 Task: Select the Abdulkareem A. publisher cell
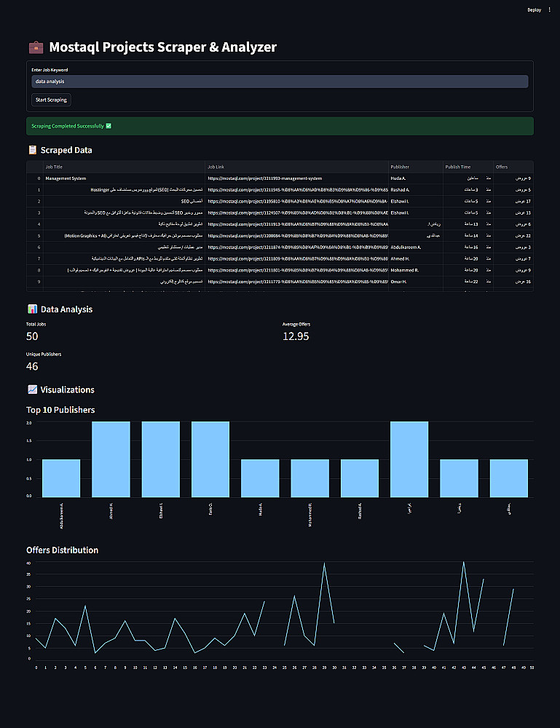[416, 247]
